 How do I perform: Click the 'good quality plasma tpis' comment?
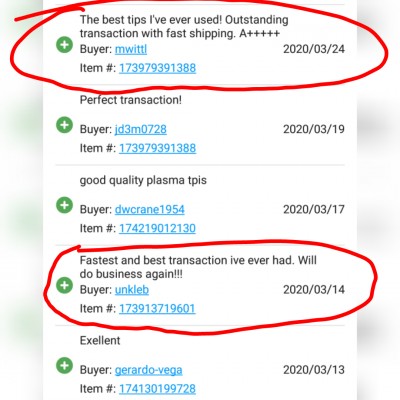[x=143, y=180]
